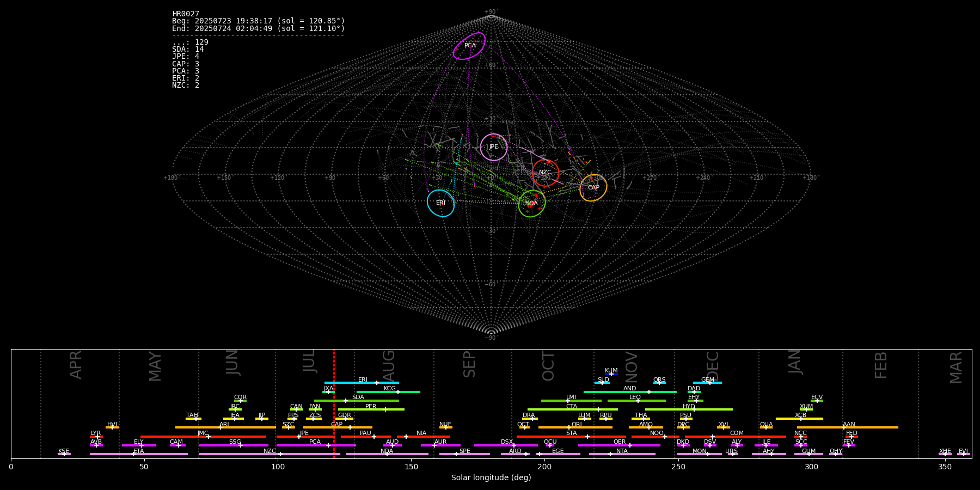
Task: Click the HYD activity bar
Action: coord(689,409)
